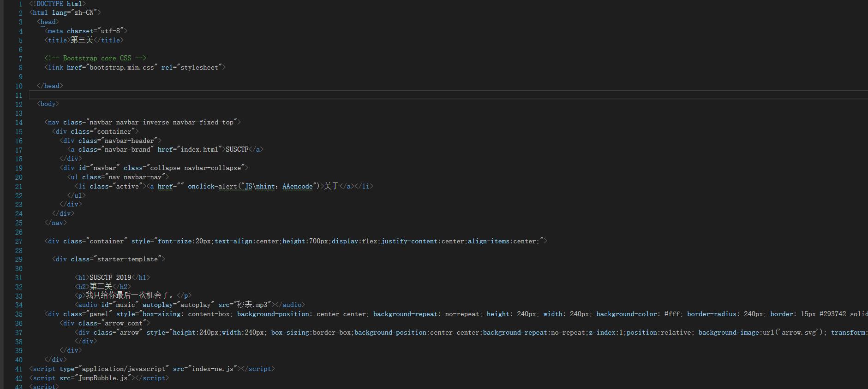Click the justify-content:center style declaration
Screen dimensions: 868x389
423,241
